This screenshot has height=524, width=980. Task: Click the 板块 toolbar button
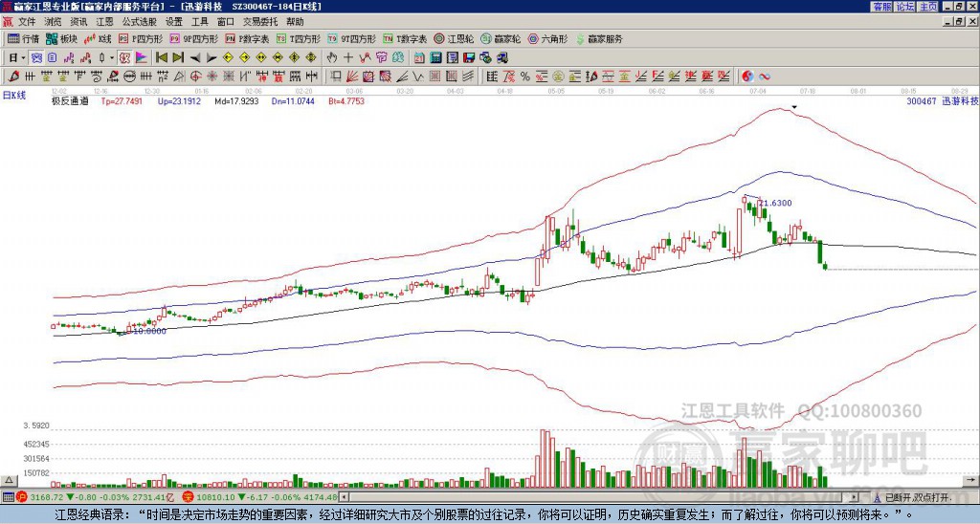[61, 38]
